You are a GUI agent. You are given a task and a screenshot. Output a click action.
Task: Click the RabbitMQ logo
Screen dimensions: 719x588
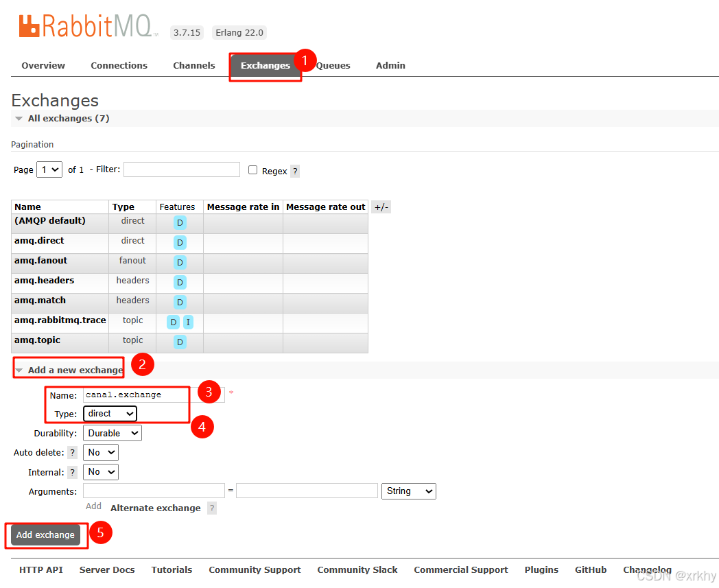[89, 26]
